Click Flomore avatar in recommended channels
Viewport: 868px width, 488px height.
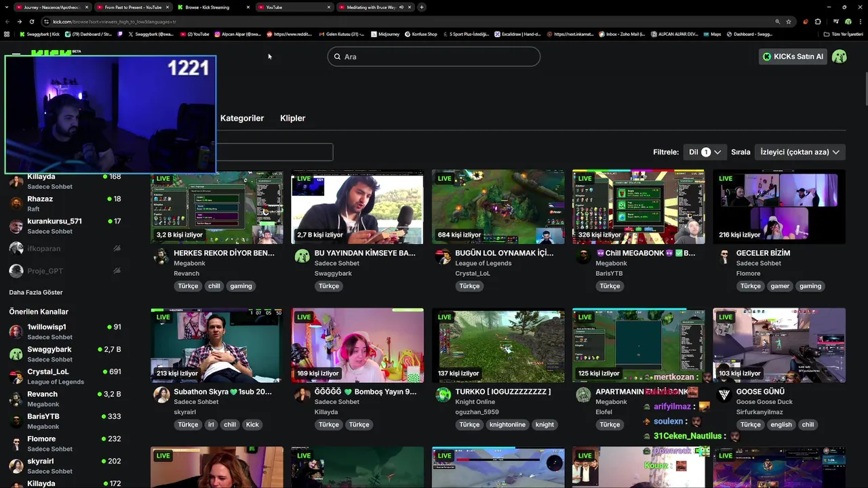pos(16,443)
